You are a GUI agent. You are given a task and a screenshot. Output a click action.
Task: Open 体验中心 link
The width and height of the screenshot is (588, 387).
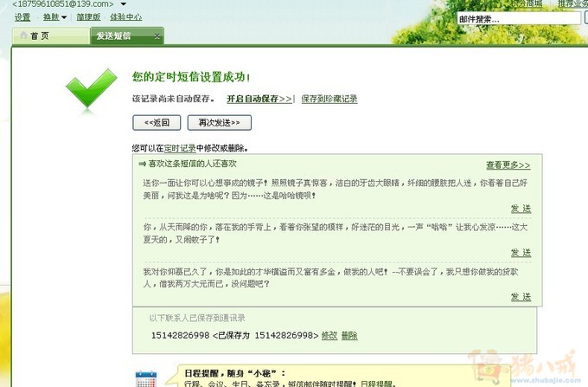[126, 17]
